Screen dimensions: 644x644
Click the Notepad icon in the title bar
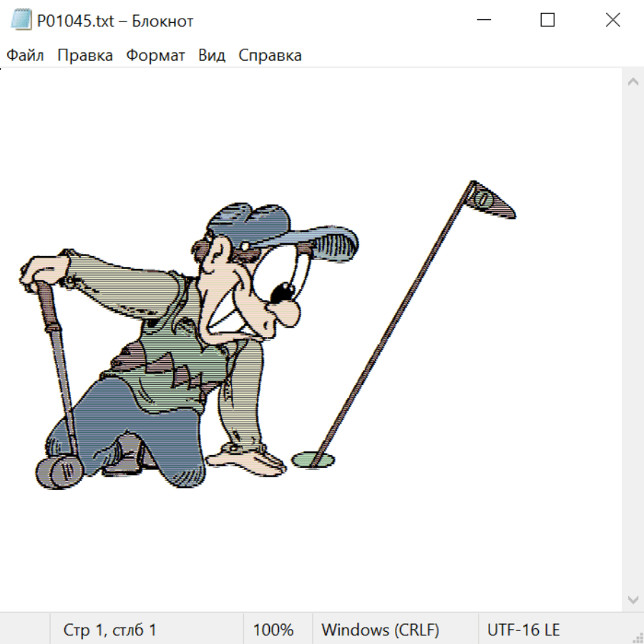21,20
